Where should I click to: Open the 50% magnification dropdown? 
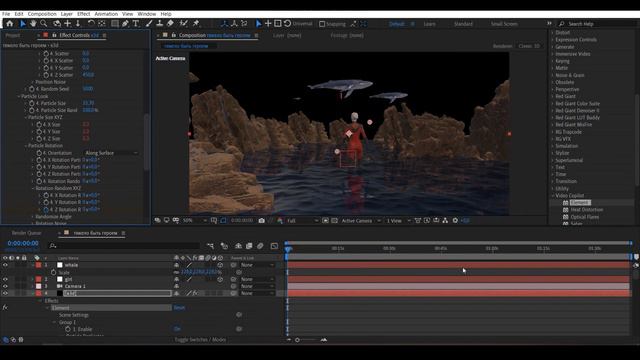pyautogui.click(x=195, y=220)
